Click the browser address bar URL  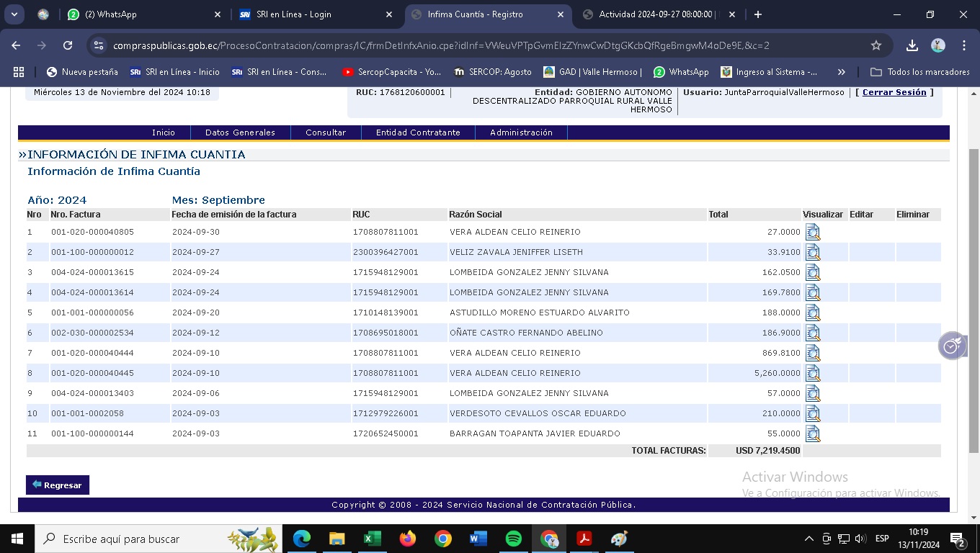441,45
